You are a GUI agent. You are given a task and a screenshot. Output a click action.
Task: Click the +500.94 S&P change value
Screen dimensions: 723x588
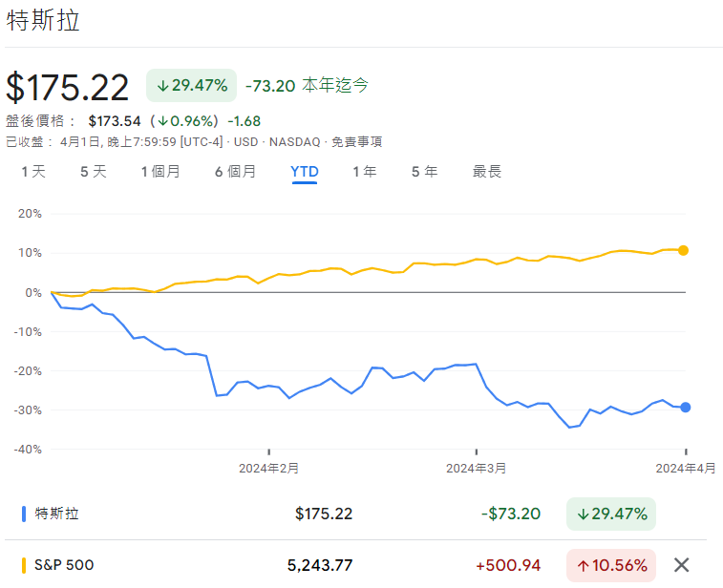pyautogui.click(x=508, y=565)
